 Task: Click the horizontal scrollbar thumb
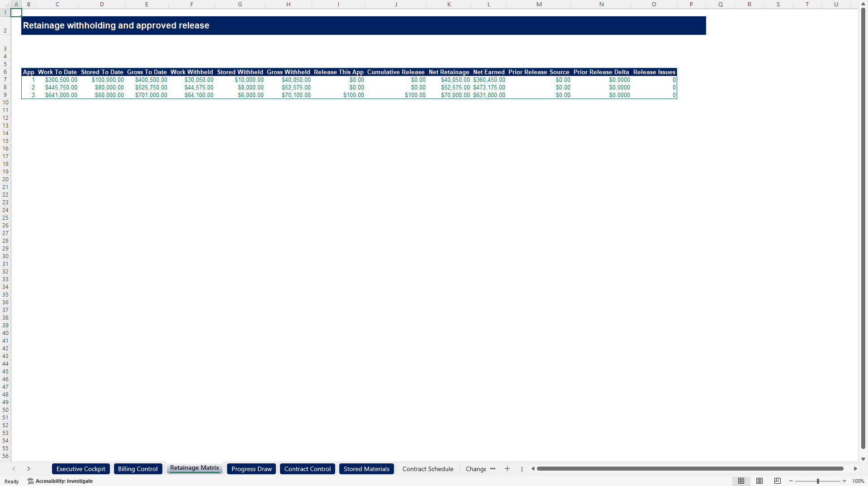coord(690,469)
